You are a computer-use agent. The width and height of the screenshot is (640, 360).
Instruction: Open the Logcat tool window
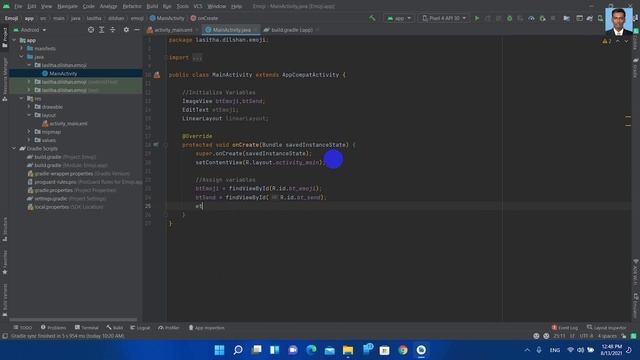[x=140, y=327]
